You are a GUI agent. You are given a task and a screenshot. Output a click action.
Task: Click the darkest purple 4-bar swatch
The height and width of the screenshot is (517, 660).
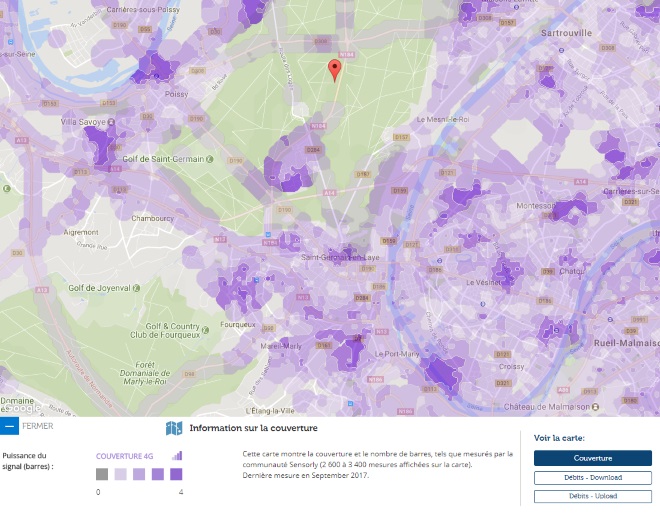coord(176,474)
